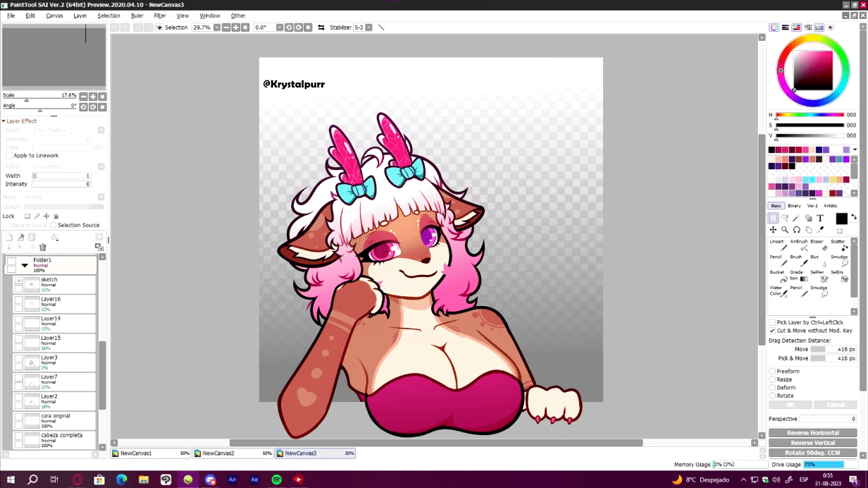Screen dimensions: 868x488
Task: Open Spotify from the taskbar
Action: (276, 480)
